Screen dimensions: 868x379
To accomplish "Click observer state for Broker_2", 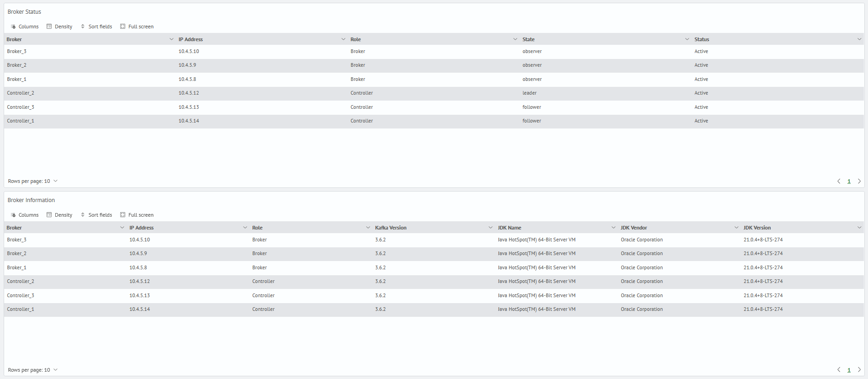I will click(x=532, y=65).
